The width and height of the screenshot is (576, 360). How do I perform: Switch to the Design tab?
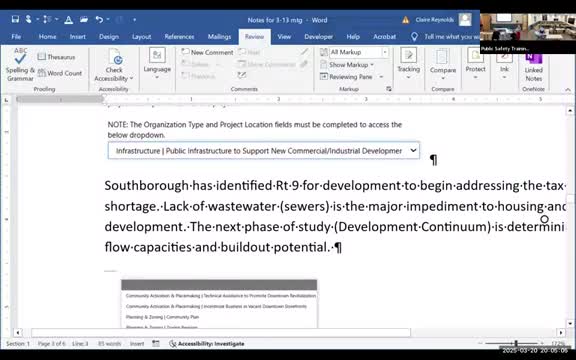tap(109, 37)
